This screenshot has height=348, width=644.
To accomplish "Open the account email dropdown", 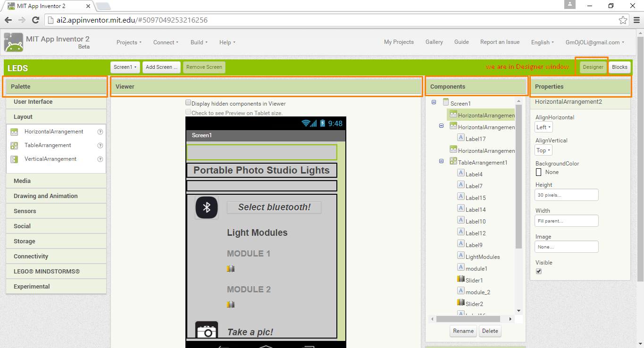I will click(x=595, y=42).
